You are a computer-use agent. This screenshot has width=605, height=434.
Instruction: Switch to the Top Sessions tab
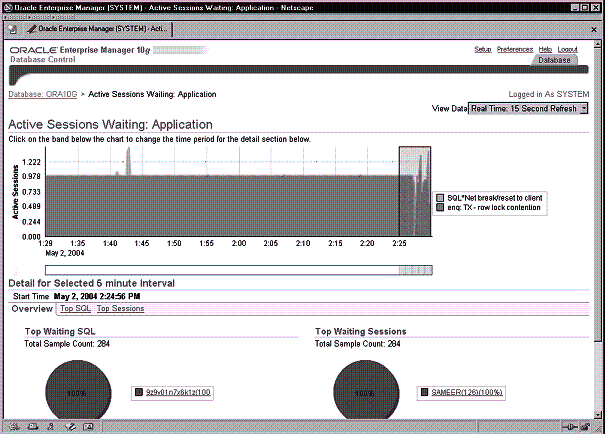tap(120, 309)
